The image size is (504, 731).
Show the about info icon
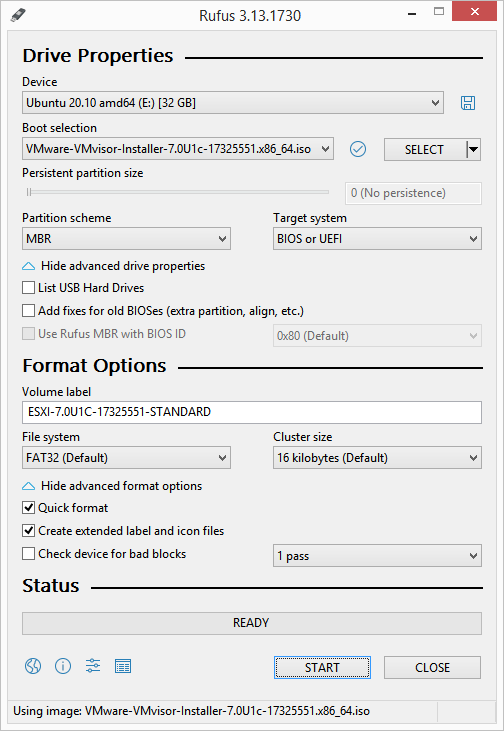pos(63,666)
